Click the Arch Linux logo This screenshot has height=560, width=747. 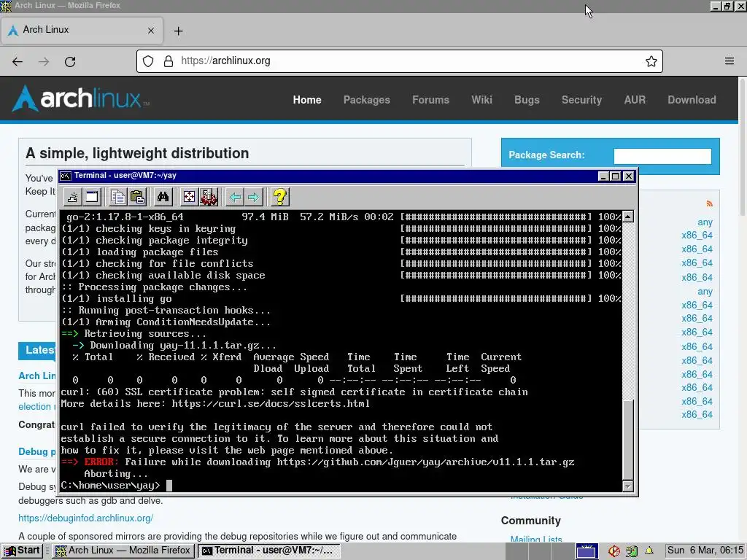point(80,98)
